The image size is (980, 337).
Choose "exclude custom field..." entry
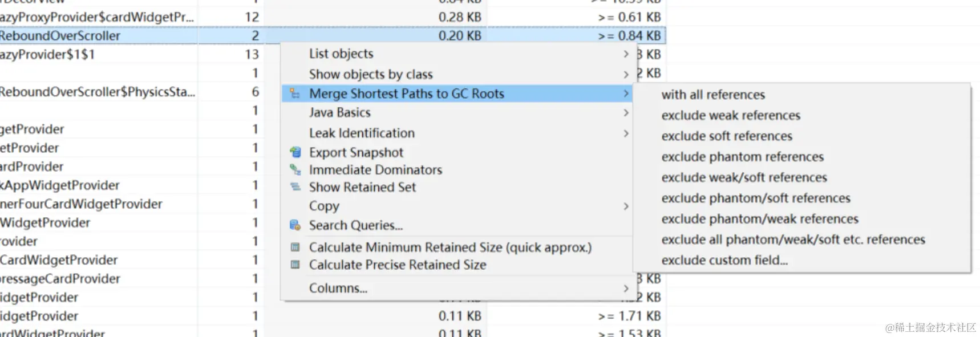pos(724,260)
